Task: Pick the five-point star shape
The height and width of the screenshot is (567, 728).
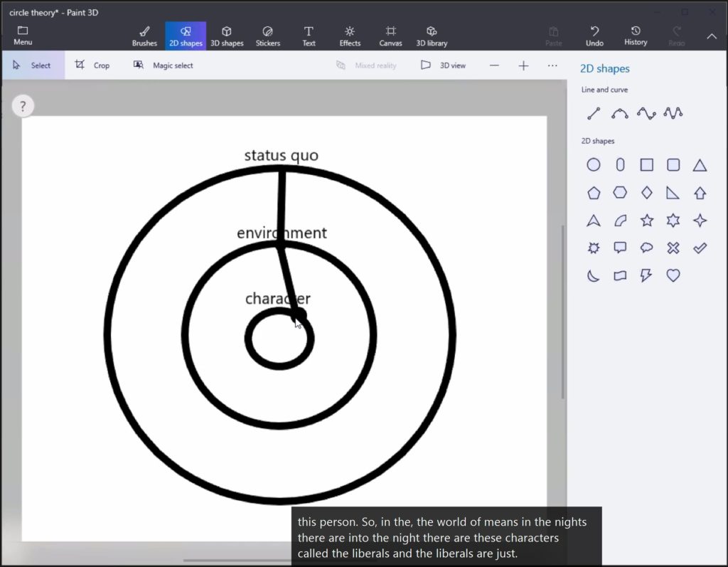Action: click(646, 221)
